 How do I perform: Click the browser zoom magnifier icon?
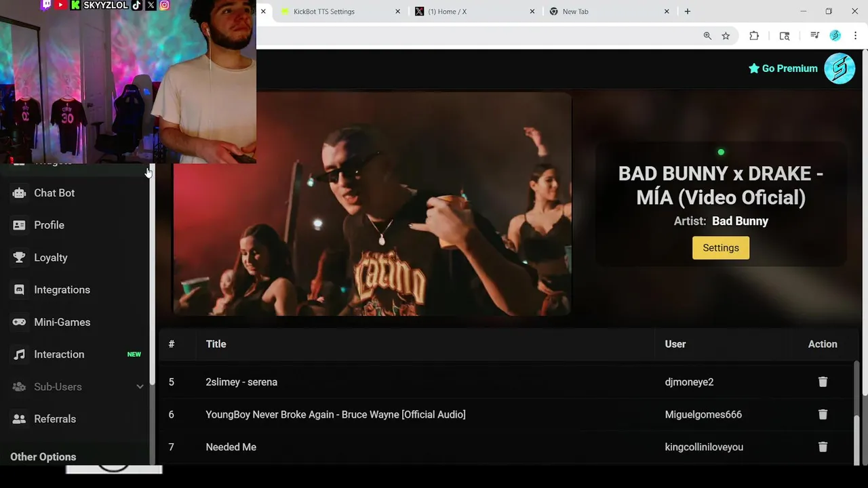(707, 36)
